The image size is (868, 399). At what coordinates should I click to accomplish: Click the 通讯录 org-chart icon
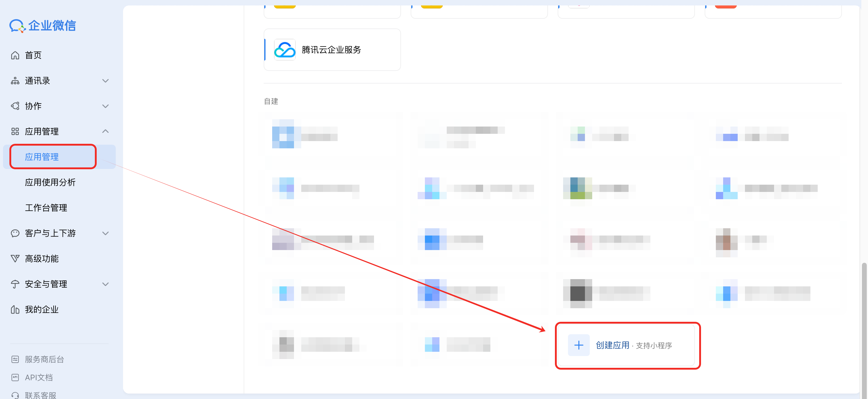(15, 81)
